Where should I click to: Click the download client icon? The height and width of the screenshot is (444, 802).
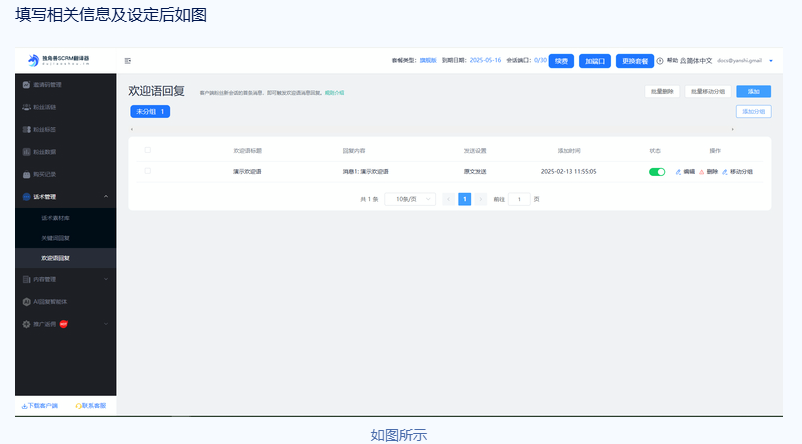tap(24, 406)
